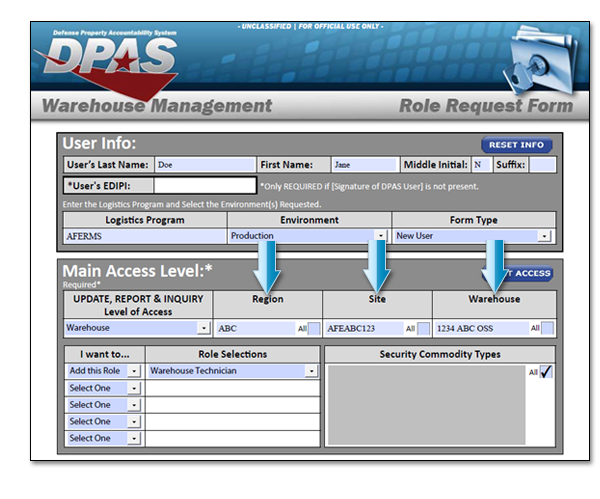Click the Role Selections column header
The height and width of the screenshot is (499, 600).
point(233,354)
